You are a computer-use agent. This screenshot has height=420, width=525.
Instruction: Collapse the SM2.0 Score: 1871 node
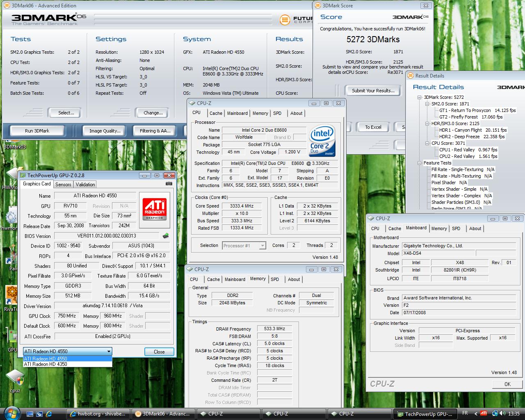427,104
